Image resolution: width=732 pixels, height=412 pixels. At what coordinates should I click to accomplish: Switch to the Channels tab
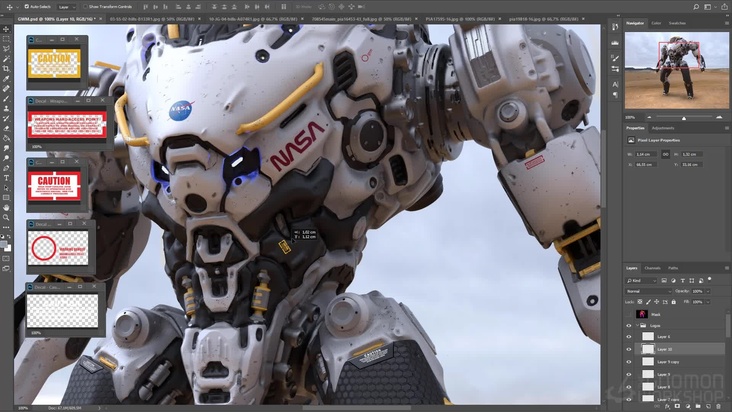652,268
